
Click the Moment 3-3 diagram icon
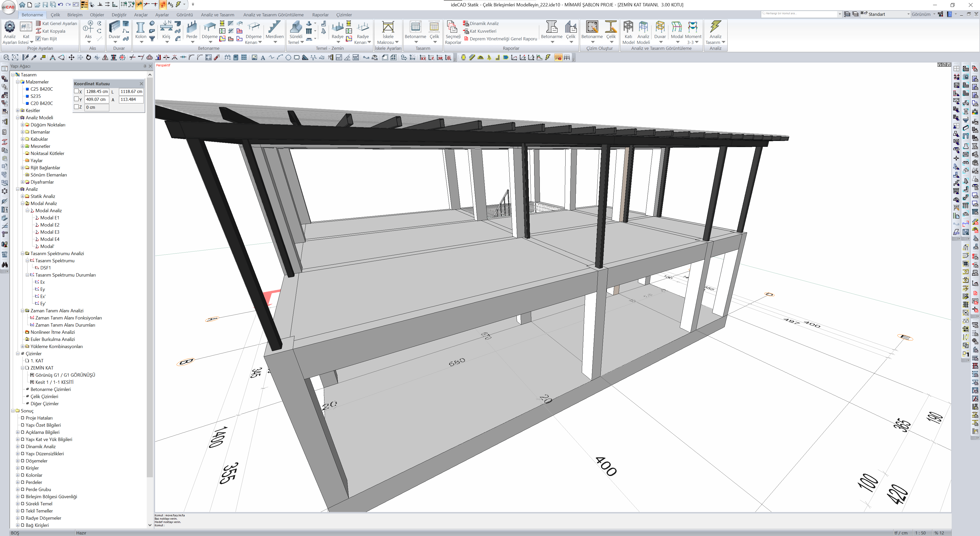tap(693, 27)
